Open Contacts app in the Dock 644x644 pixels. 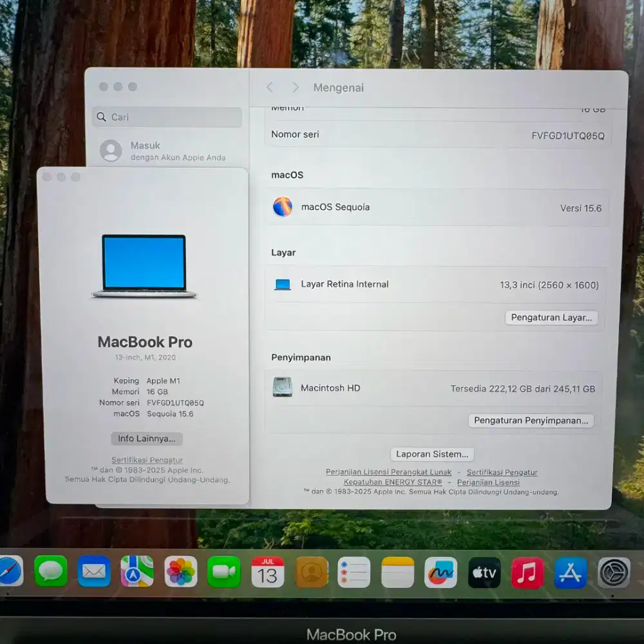pos(311,572)
